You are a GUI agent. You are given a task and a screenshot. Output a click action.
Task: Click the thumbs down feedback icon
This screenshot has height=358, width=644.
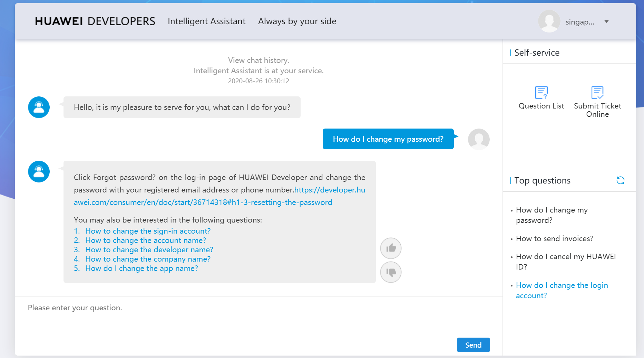pyautogui.click(x=391, y=272)
